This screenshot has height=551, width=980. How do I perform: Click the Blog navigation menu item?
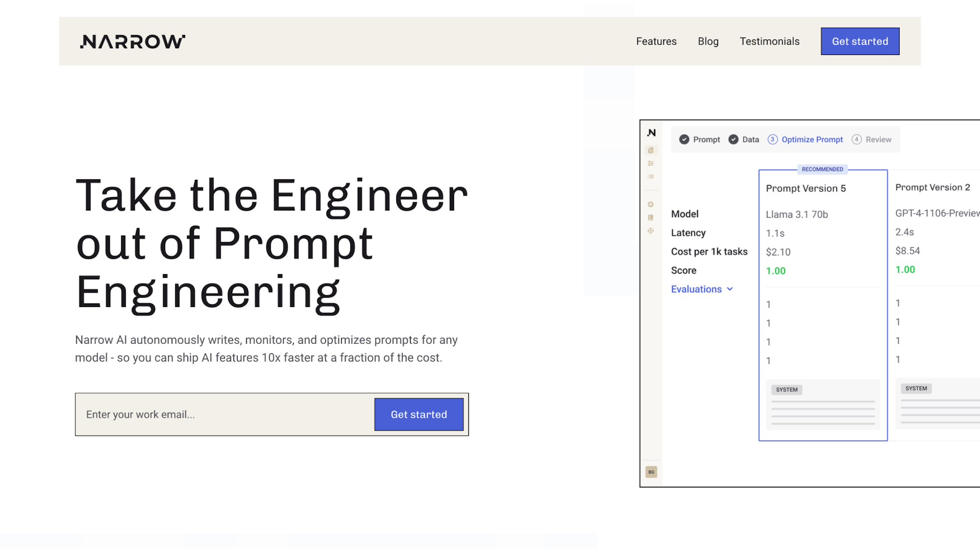tap(708, 41)
